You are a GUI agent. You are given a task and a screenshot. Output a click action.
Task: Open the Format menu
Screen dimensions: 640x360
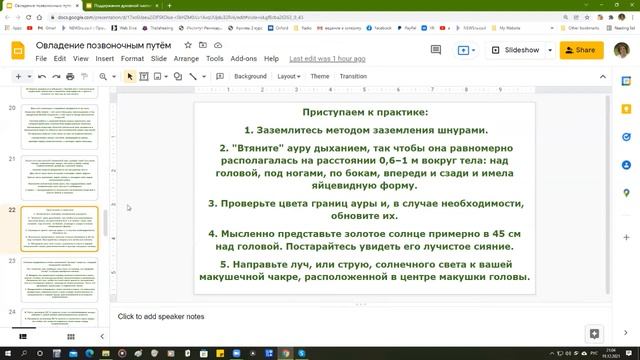coord(132,59)
